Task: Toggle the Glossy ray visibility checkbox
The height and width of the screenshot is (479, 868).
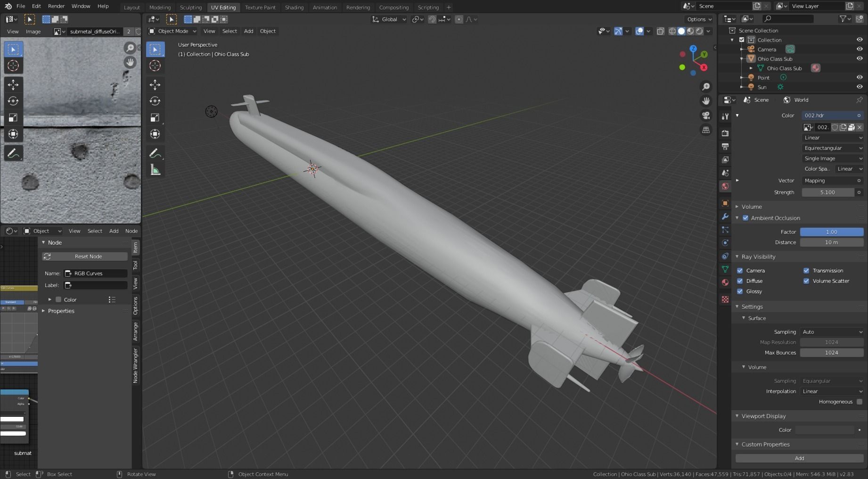Action: click(740, 291)
